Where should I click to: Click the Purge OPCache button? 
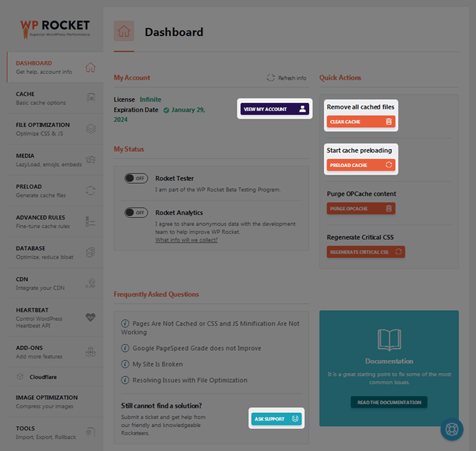pyautogui.click(x=361, y=208)
